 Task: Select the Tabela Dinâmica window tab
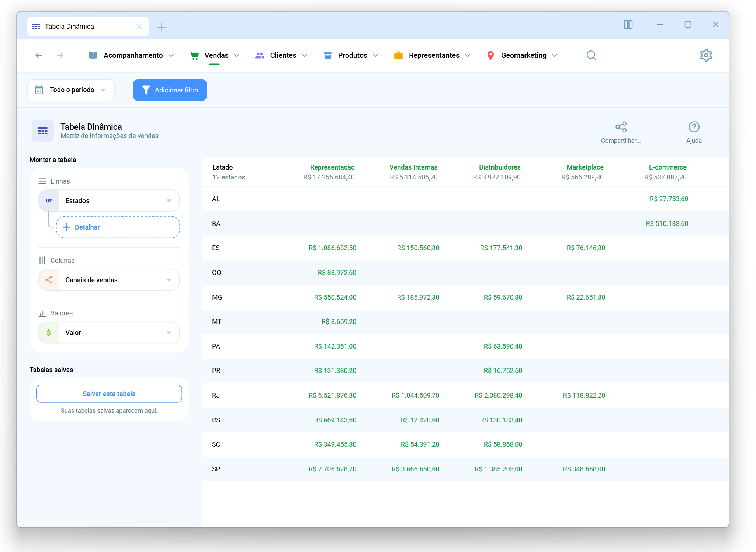click(88, 27)
